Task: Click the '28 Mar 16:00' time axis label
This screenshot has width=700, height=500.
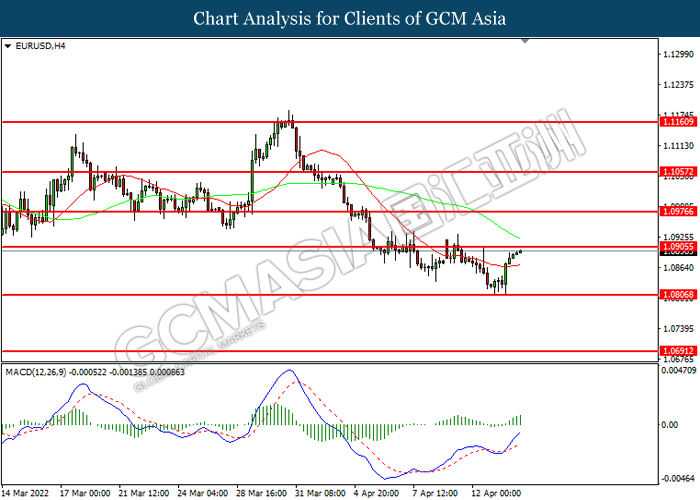Action: pos(262,493)
